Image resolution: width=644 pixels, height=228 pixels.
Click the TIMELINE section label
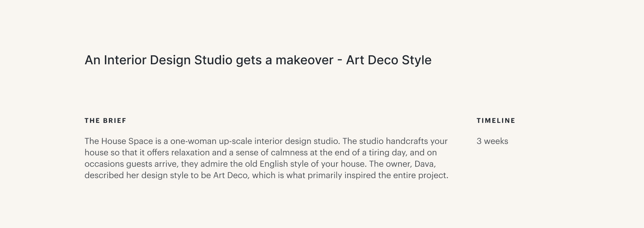point(496,121)
